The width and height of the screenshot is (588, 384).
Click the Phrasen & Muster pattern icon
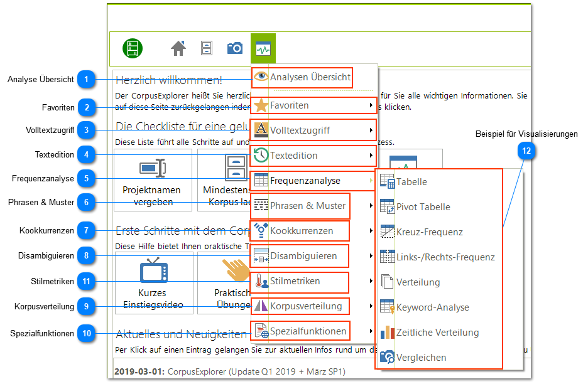tap(261, 205)
